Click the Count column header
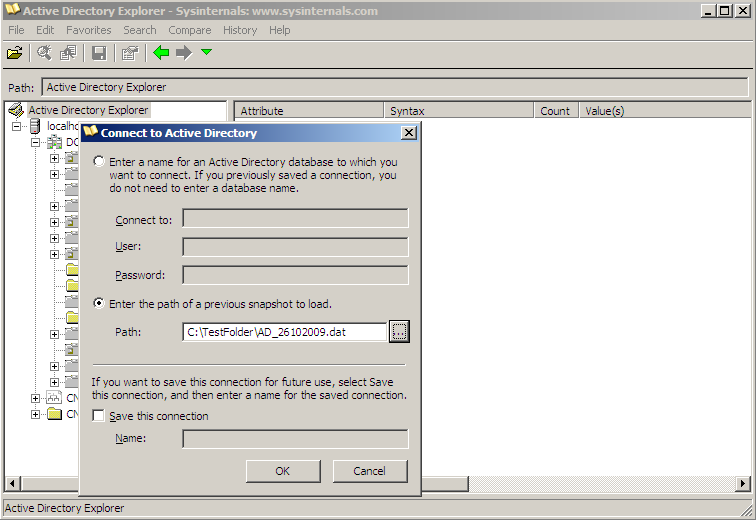 coord(556,110)
